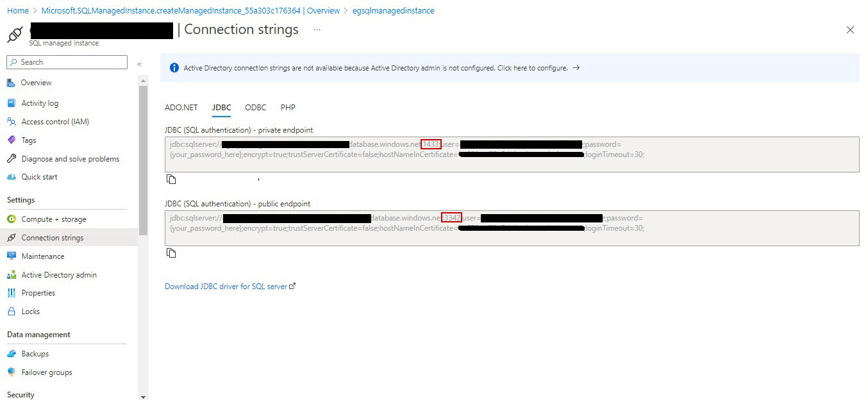Click the banner's configure arrow icon

click(576, 68)
